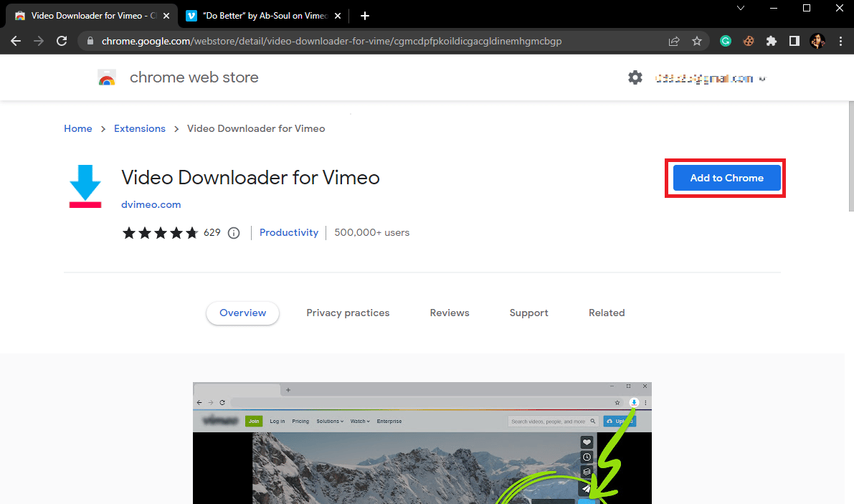Click the extension preview screenshot
854x504 pixels.
pos(422,443)
